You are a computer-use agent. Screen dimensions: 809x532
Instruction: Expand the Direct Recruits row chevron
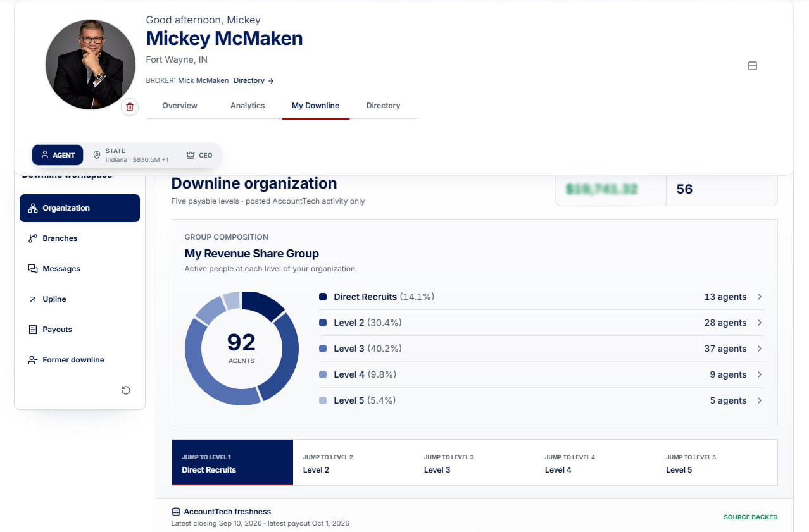pos(760,297)
